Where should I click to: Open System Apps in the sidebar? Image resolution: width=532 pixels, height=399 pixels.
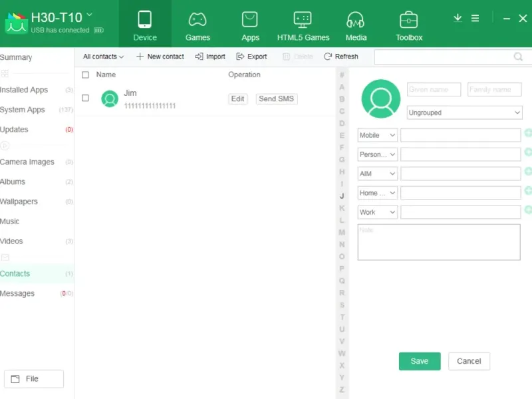click(x=37, y=110)
